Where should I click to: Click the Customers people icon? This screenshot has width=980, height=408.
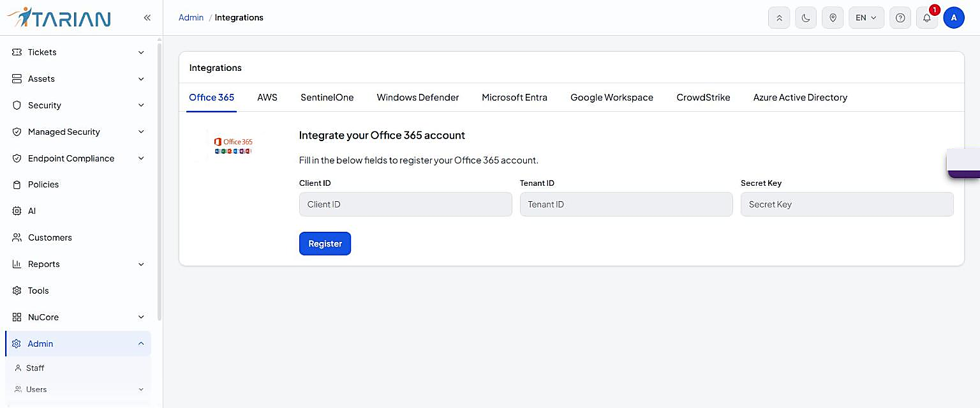(x=17, y=238)
